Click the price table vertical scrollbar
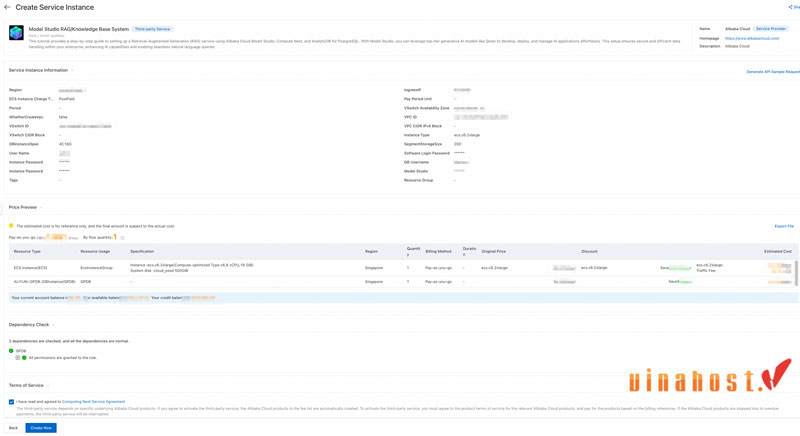 (796, 273)
